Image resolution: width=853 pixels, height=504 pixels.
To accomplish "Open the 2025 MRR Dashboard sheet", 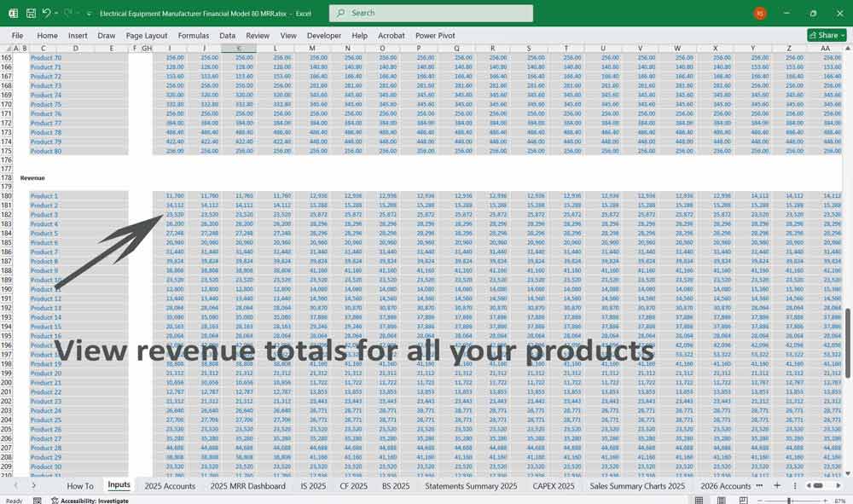I will [x=247, y=485].
